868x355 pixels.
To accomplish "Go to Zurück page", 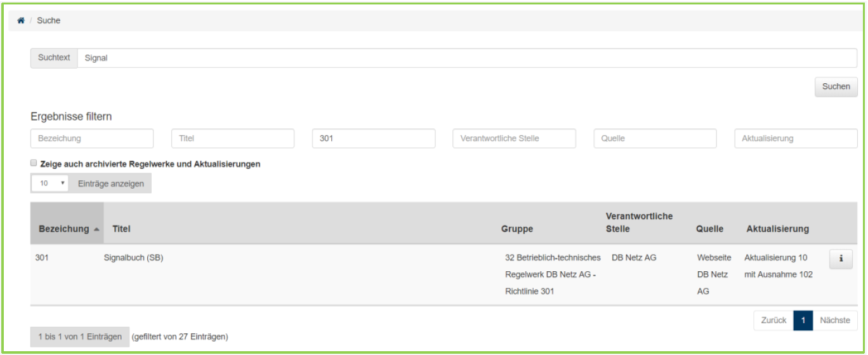I will coord(773,321).
